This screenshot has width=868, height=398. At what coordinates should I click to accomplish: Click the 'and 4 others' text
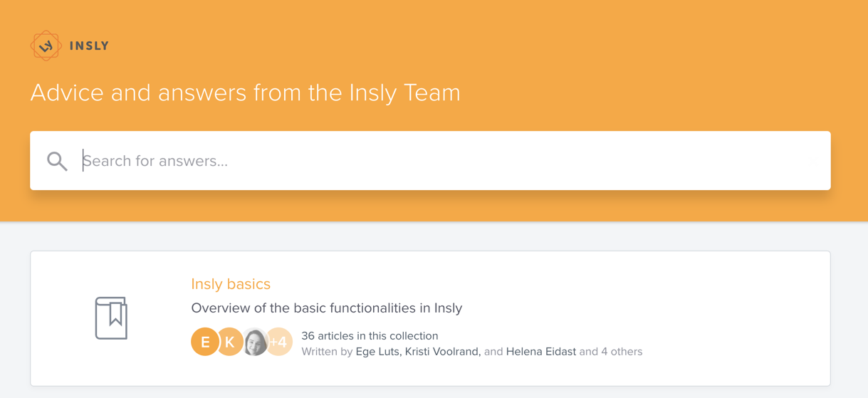click(x=611, y=352)
